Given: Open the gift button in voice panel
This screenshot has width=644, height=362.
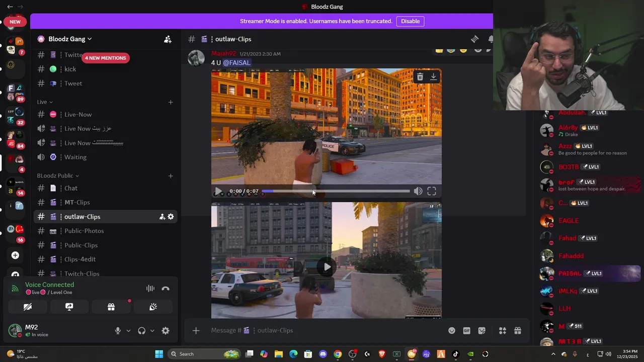Looking at the screenshot, I should point(111,307).
